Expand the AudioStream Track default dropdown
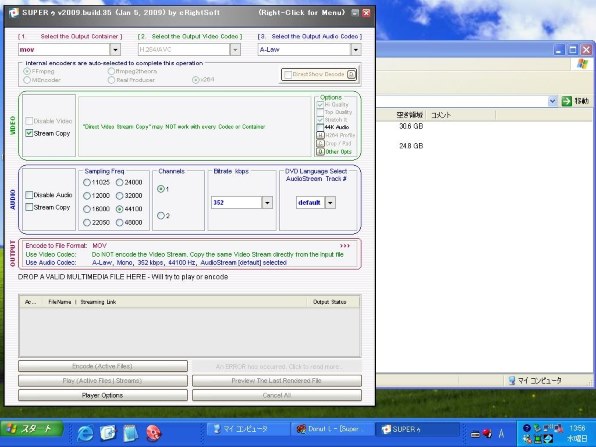The height and width of the screenshot is (447, 596). click(330, 203)
